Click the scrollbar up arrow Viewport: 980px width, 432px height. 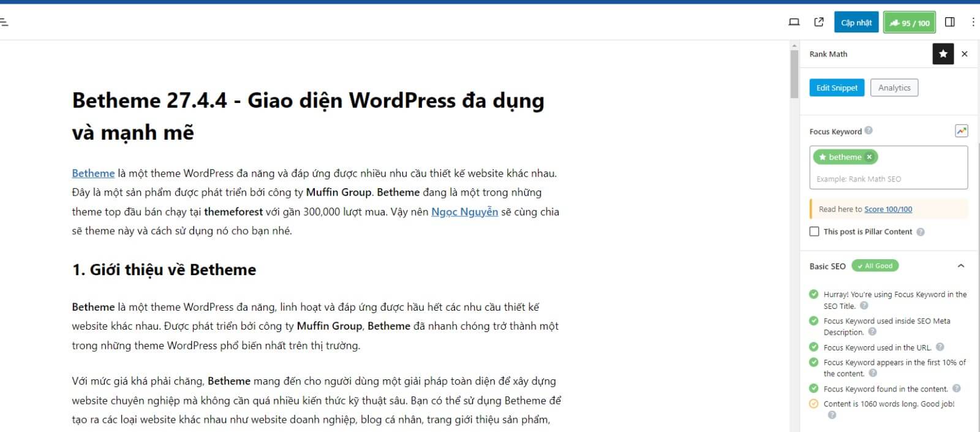tap(794, 45)
